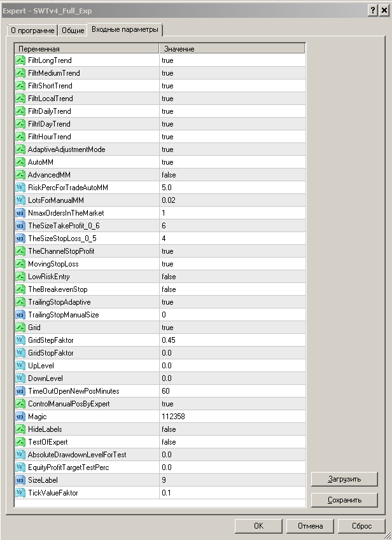Click the value 0 for TrailingStopManualSize
Screen dimensions: 392x540
tap(164, 315)
